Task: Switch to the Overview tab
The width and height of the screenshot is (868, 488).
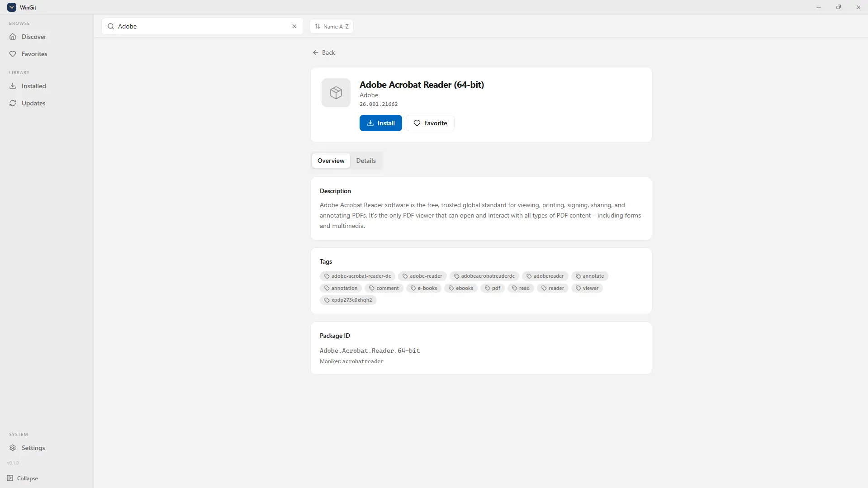Action: tap(331, 161)
